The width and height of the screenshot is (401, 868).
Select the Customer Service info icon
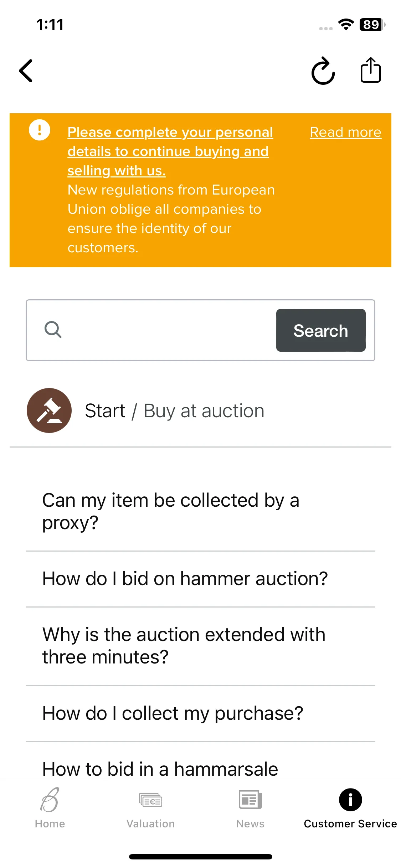350,800
